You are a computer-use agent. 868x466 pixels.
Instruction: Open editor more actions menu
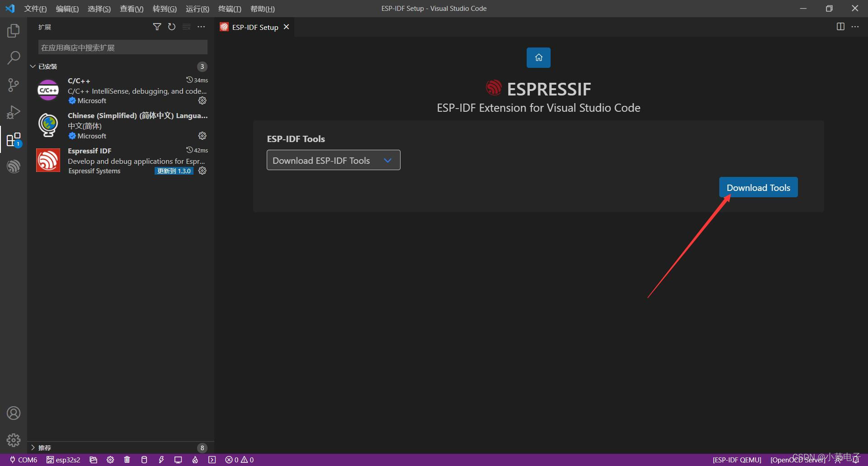[x=855, y=27]
